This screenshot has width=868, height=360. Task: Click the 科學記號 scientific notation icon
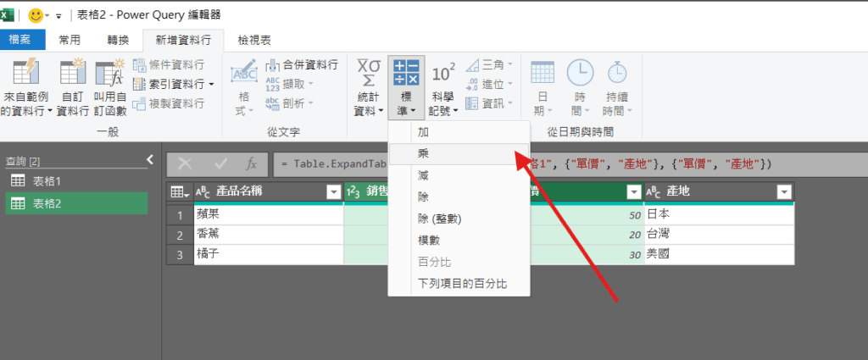pyautogui.click(x=443, y=74)
